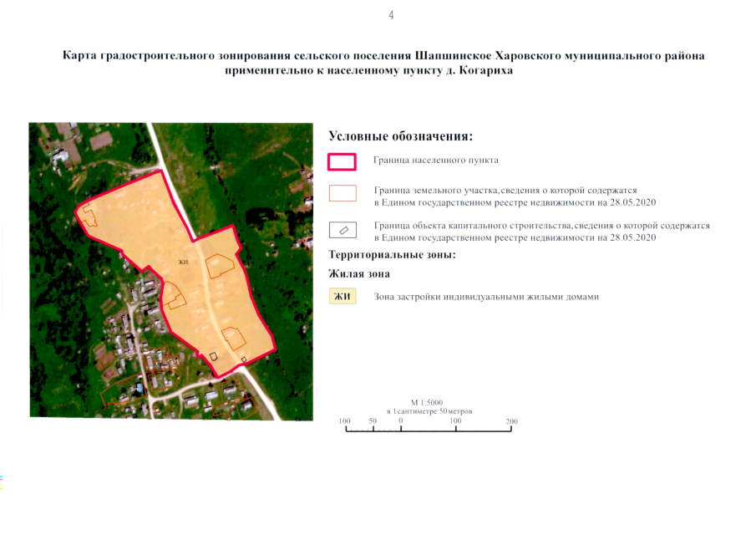The width and height of the screenshot is (756, 535).
Task: Click the "Условные обозначения:" legend heading
Action: [401, 135]
